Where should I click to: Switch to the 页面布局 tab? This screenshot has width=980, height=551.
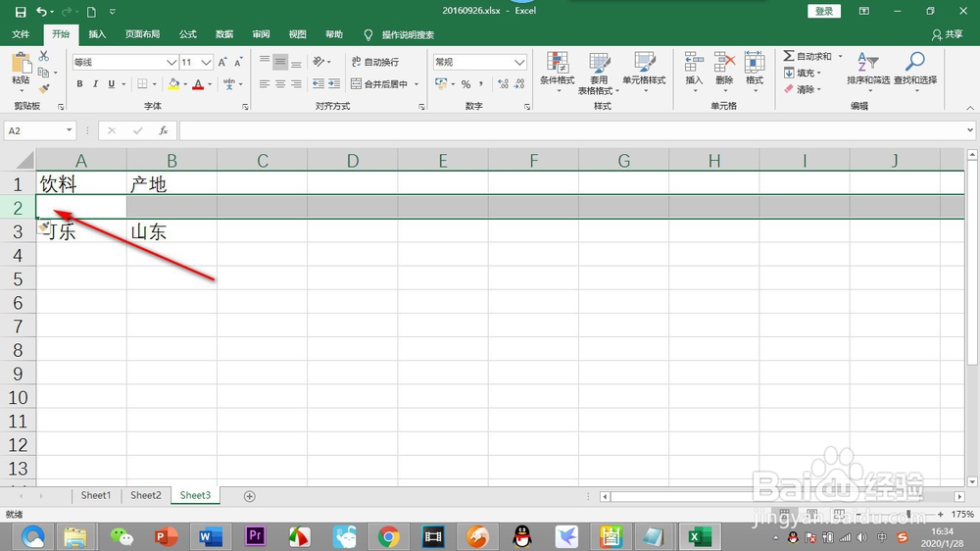coord(142,34)
